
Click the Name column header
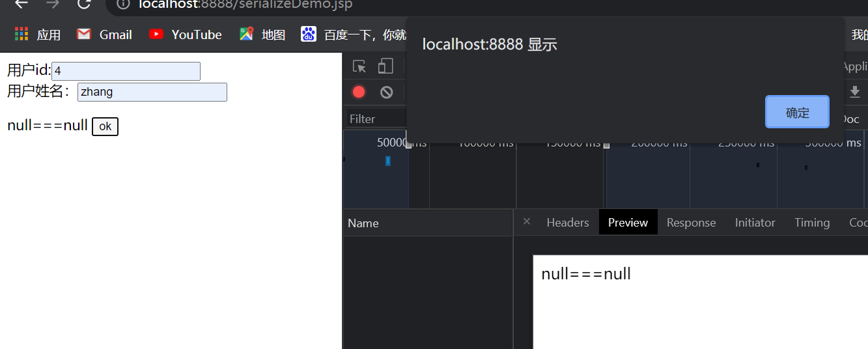coord(428,223)
